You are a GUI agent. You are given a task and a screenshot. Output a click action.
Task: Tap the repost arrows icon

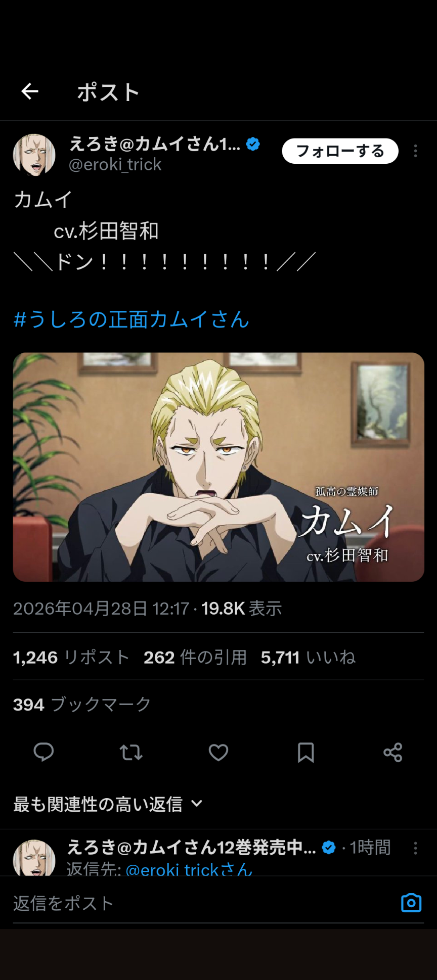coord(131,752)
